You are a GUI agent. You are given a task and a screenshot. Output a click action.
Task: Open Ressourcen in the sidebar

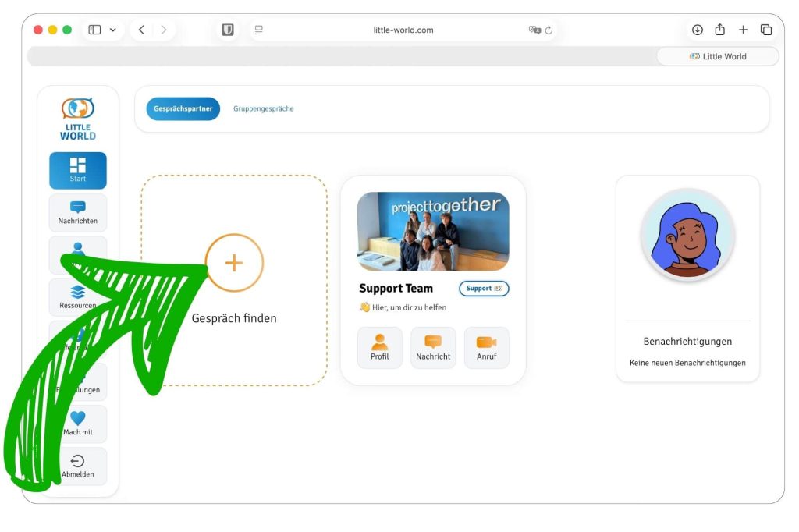pyautogui.click(x=78, y=296)
